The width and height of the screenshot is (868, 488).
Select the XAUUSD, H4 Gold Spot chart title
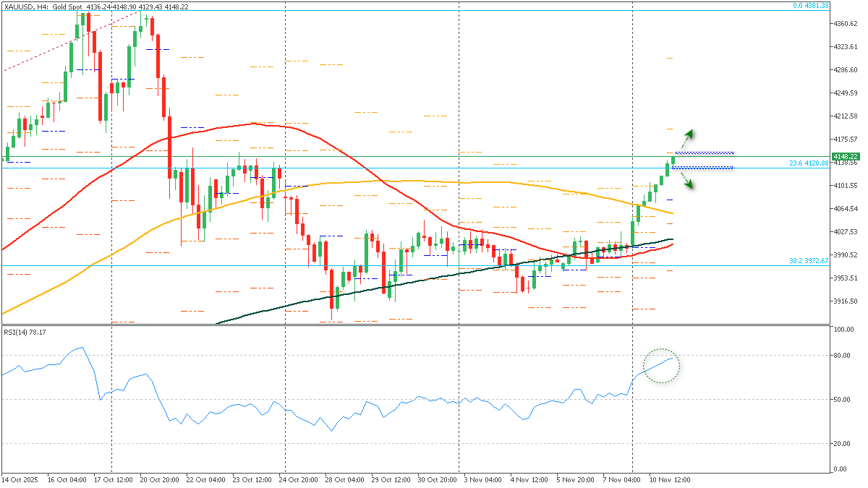(43, 5)
